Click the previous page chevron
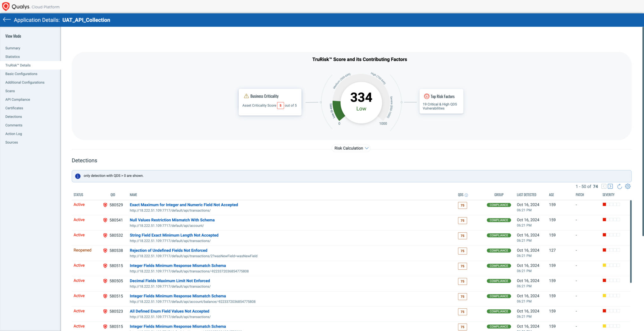Viewport: 644px width, 331px height. point(604,186)
